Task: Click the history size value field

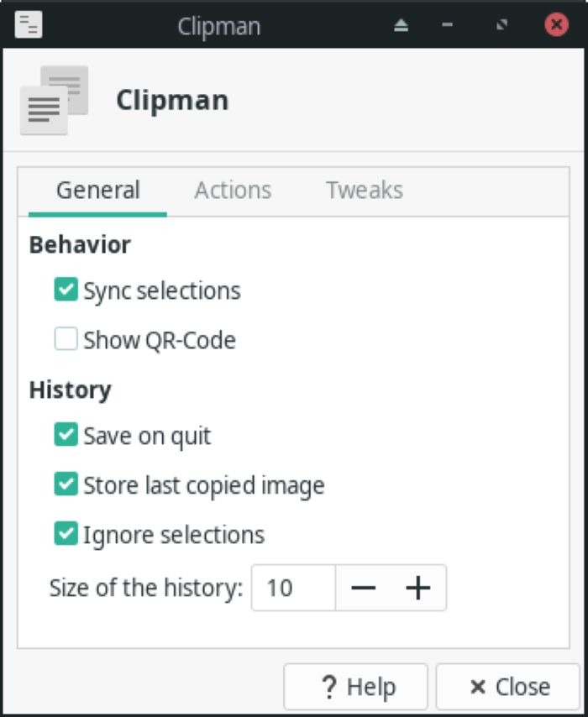Action: coord(294,588)
